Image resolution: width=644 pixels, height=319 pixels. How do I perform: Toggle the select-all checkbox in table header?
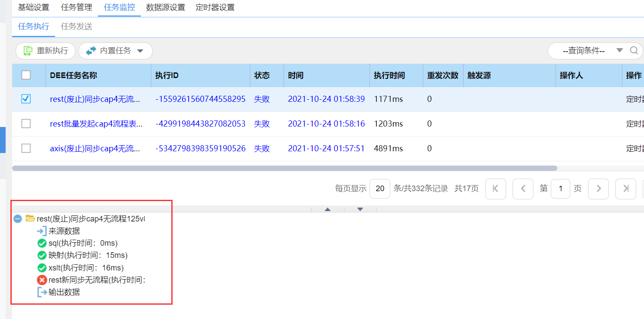click(26, 75)
